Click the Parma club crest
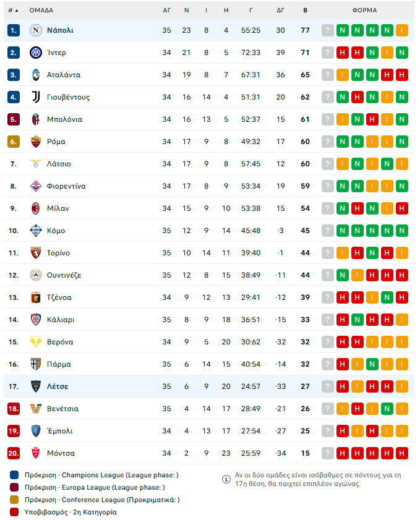Viewport: 420px width, 520px height. tap(35, 364)
